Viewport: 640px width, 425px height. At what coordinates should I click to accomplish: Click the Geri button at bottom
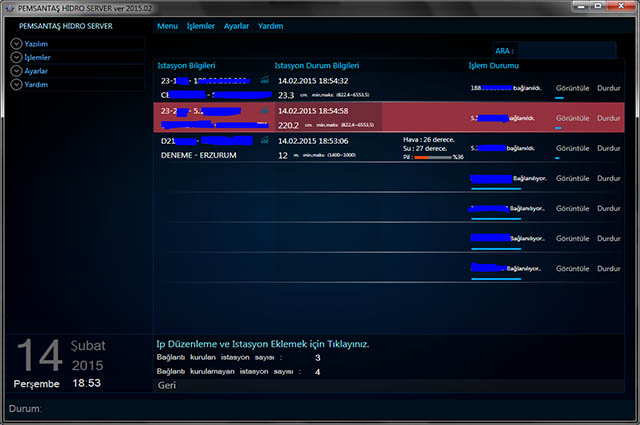point(167,385)
